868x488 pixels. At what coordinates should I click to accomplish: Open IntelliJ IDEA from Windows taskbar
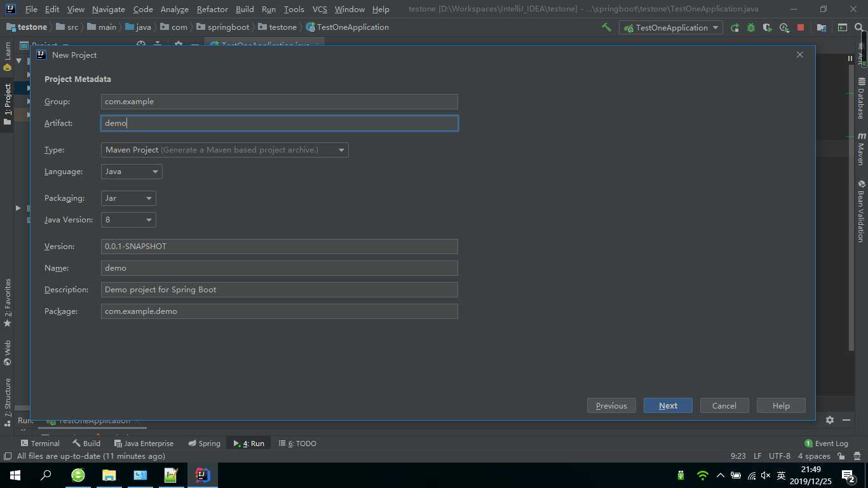tap(203, 475)
